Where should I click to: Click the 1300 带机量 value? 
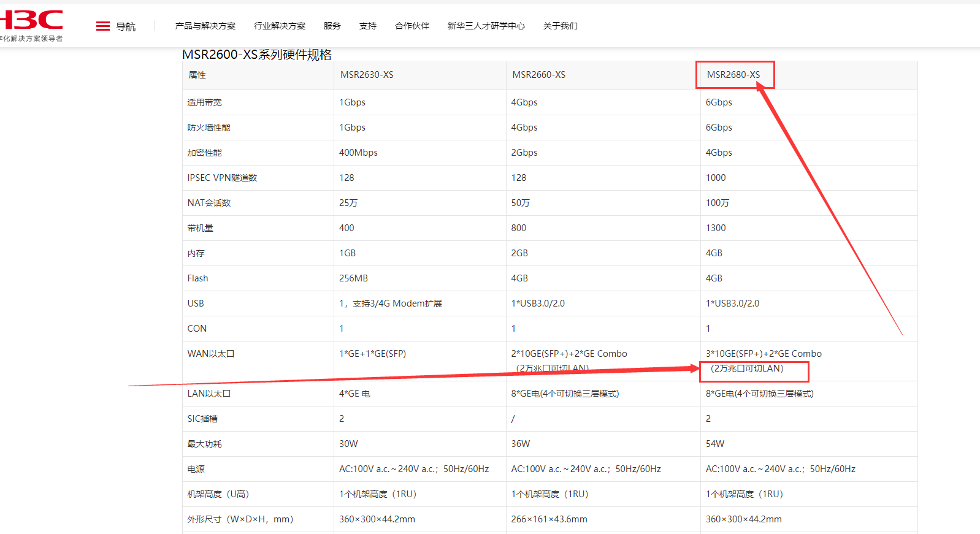click(x=716, y=228)
